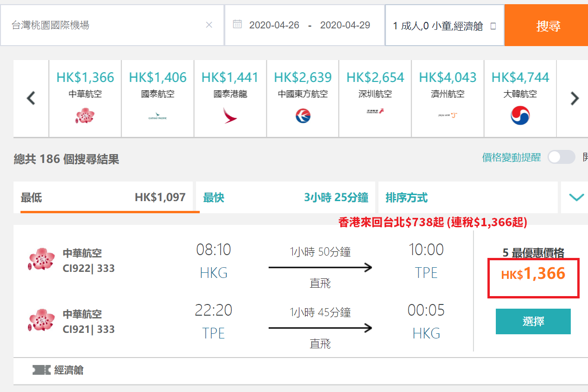
Task: Click the 濟州航空 Jeju Air logo
Action: [447, 115]
